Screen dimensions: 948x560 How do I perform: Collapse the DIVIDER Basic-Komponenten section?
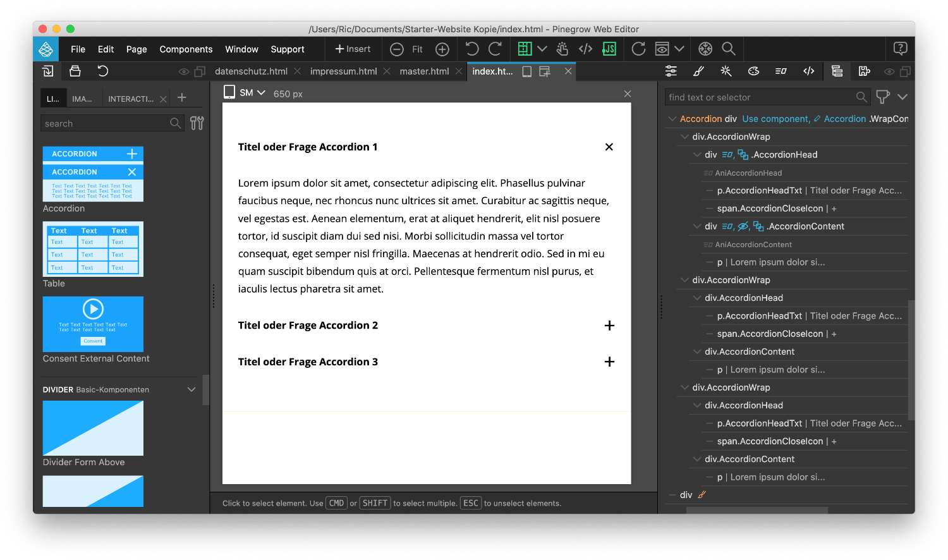[191, 389]
